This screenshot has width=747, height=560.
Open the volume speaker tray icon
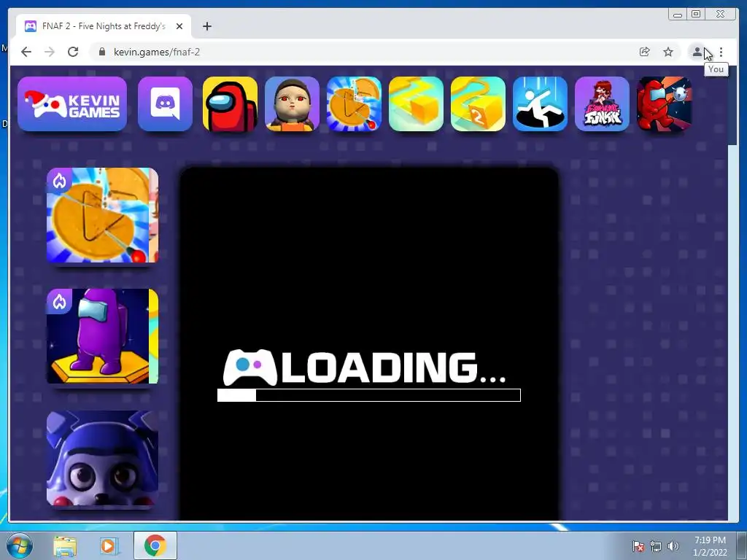(673, 546)
